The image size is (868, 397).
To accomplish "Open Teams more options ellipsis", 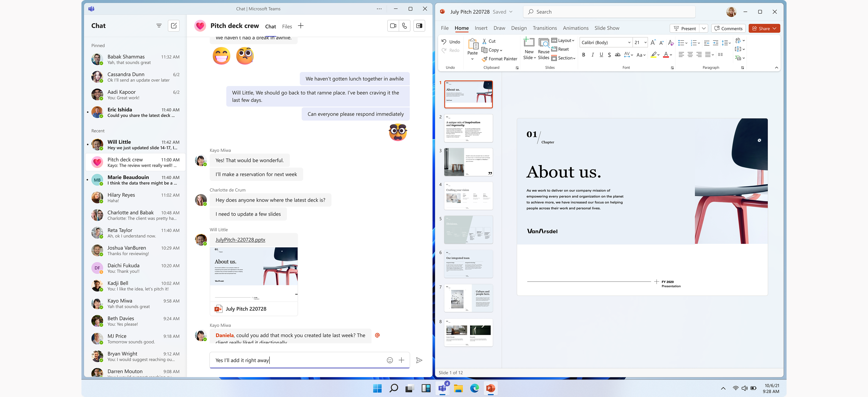I will coord(379,9).
